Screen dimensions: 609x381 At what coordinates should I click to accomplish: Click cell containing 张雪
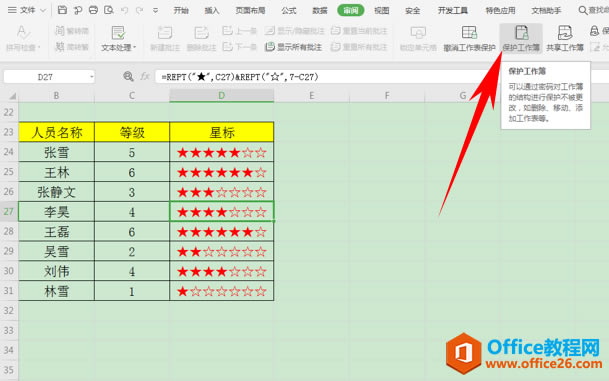click(57, 152)
